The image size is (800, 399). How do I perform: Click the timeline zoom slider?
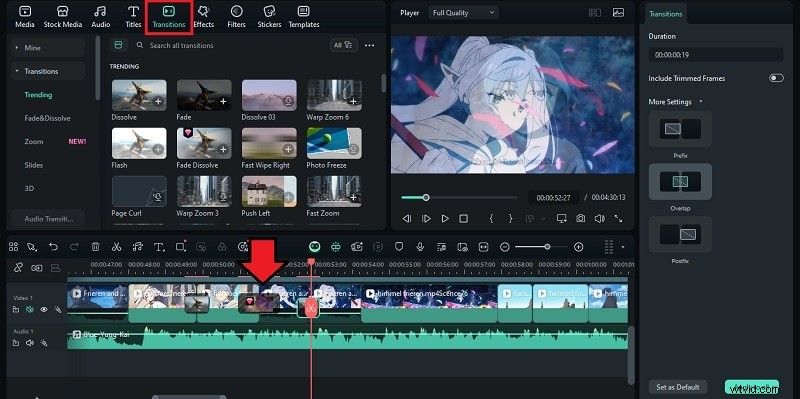point(541,247)
